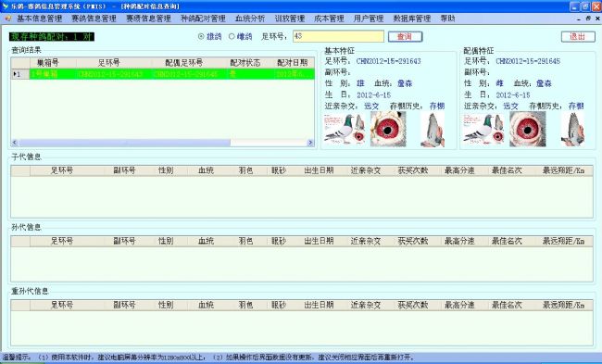Click the query results right scroll arrow
The width and height of the screenshot is (602, 364).
point(310,143)
